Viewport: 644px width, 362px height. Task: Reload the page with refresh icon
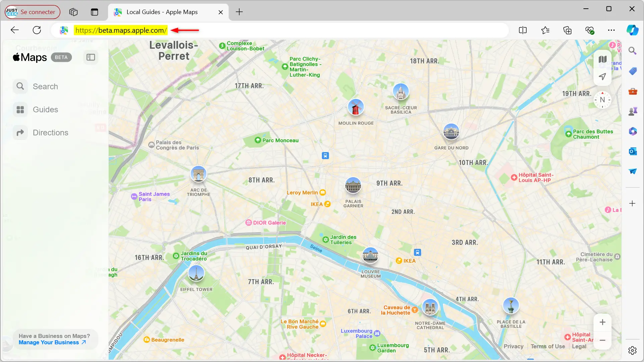[x=37, y=30]
